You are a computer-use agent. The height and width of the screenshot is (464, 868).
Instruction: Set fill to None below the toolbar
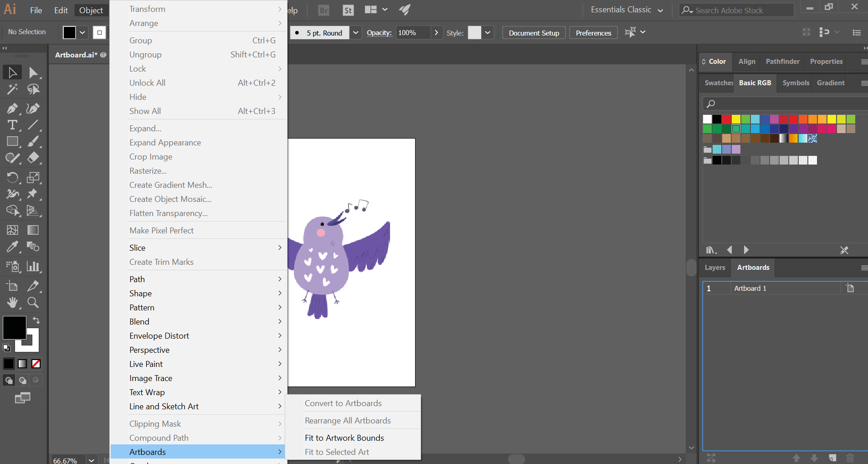(35, 364)
